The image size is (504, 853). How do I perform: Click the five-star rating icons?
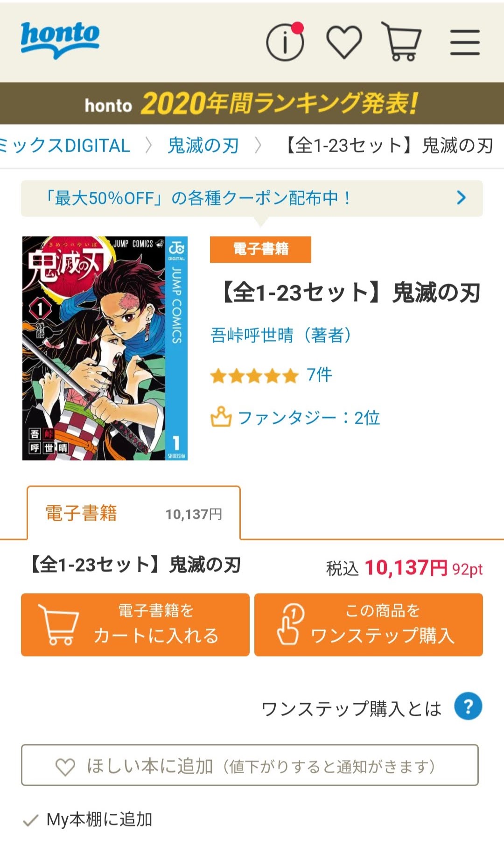pyautogui.click(x=254, y=376)
